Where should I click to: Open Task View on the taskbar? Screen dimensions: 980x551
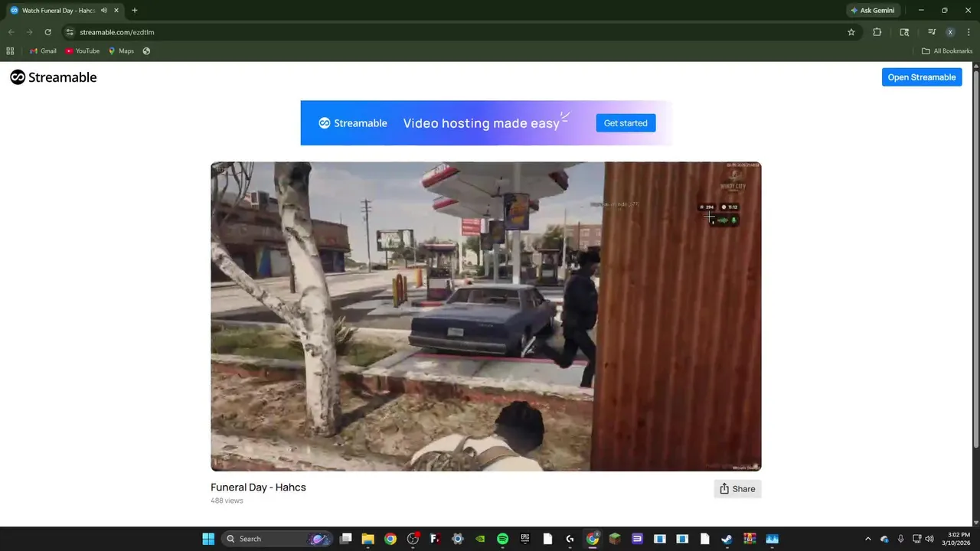point(346,539)
